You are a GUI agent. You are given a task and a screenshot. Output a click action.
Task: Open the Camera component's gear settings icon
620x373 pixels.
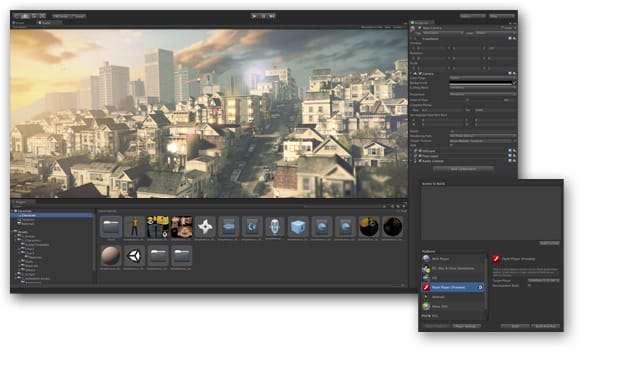(x=514, y=74)
